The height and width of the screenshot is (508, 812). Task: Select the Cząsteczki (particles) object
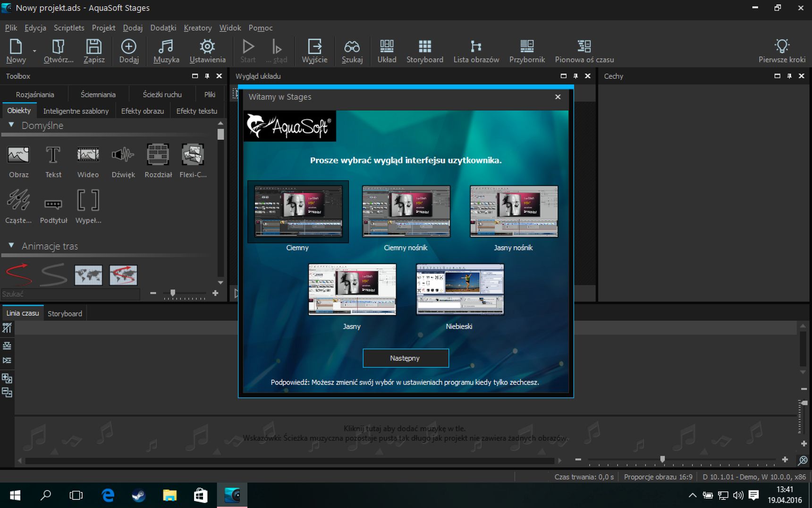[18, 206]
